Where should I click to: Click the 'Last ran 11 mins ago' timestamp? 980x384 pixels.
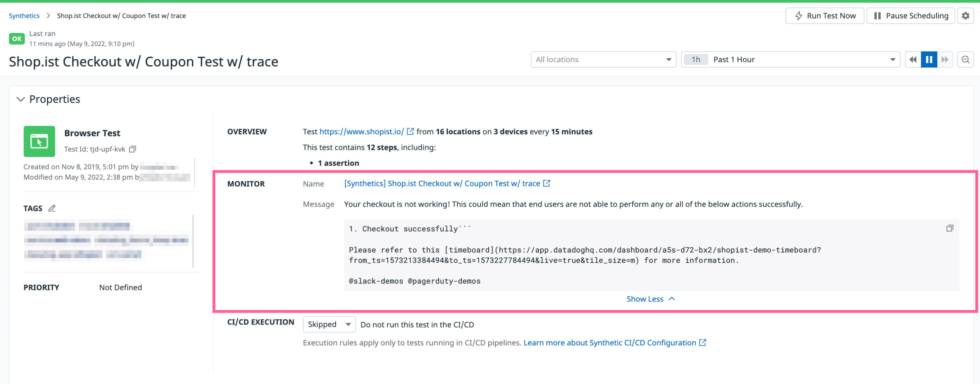[x=82, y=39]
